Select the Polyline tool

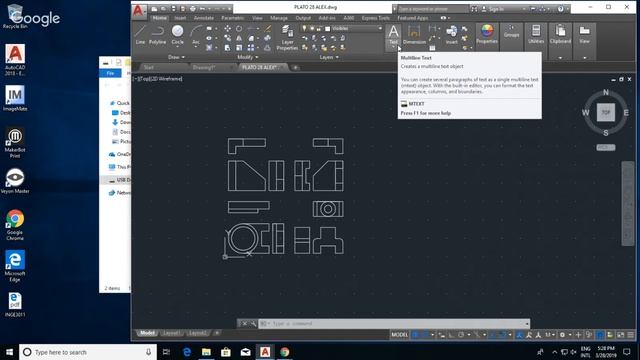pyautogui.click(x=157, y=35)
